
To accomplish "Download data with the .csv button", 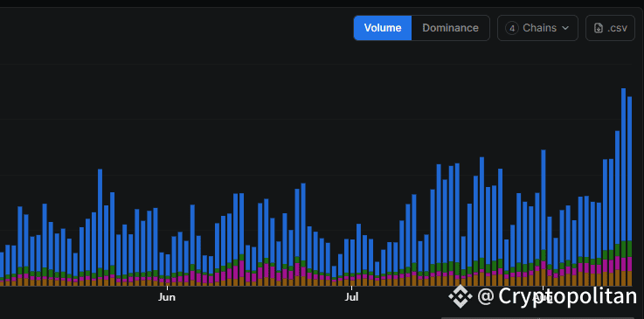I will (610, 28).
